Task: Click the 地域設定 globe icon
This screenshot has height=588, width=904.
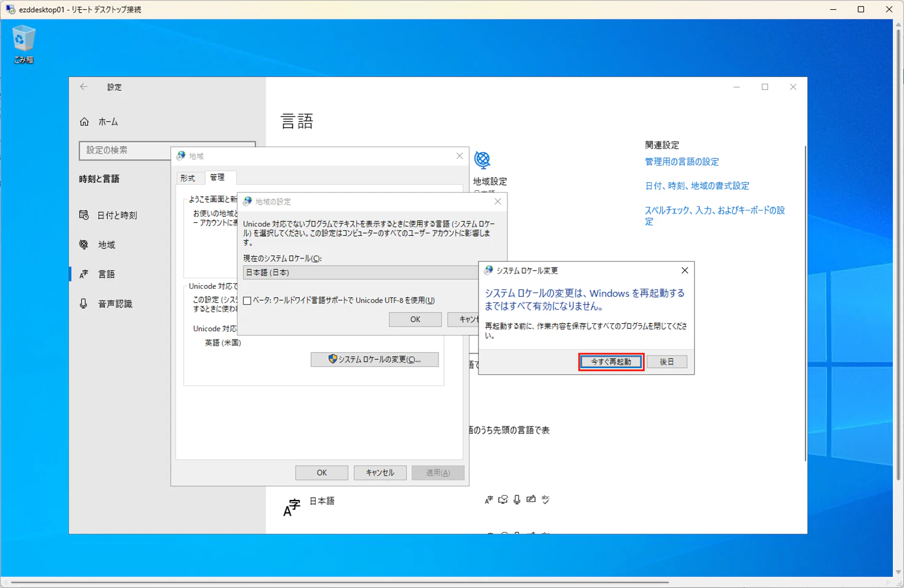Action: (482, 160)
